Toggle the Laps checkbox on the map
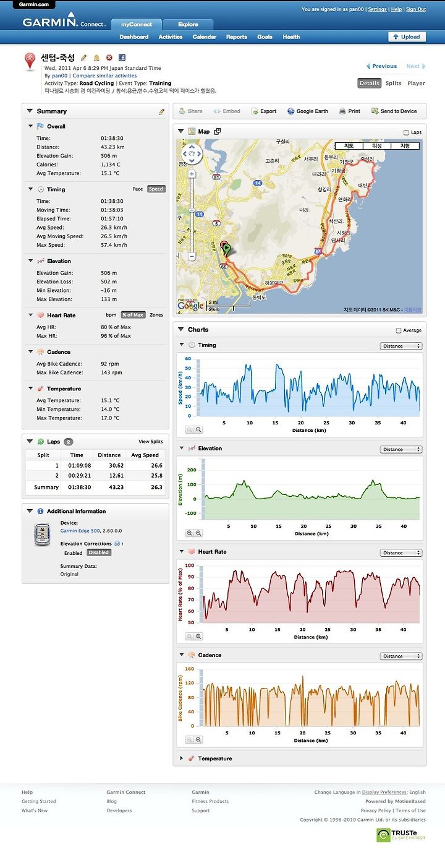Image resolution: width=445 pixels, height=868 pixels. 406,132
